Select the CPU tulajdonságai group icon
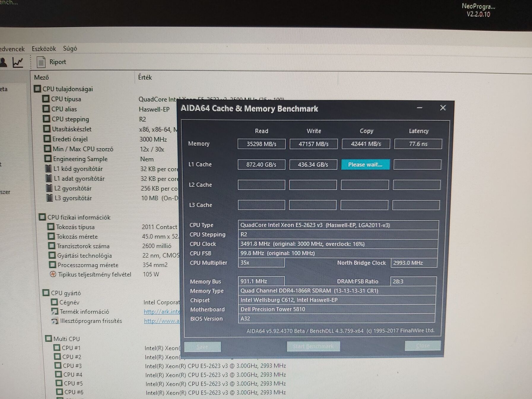This screenshot has height=399, width=532. click(x=37, y=89)
